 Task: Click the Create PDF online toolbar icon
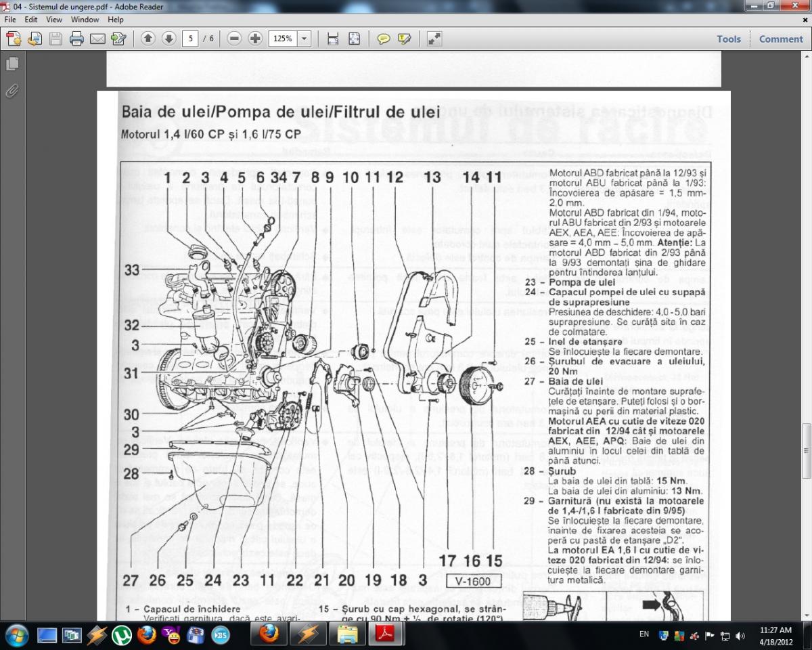coord(14,39)
